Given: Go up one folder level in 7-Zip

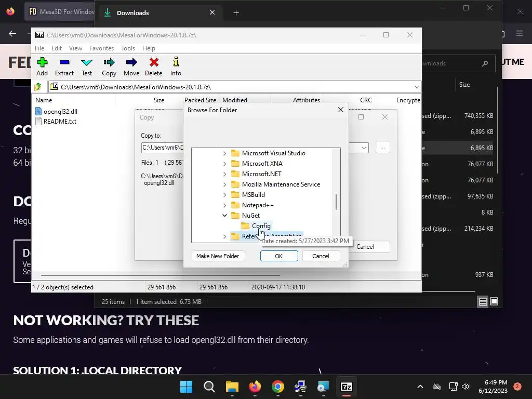Looking at the screenshot, I should 38,87.
